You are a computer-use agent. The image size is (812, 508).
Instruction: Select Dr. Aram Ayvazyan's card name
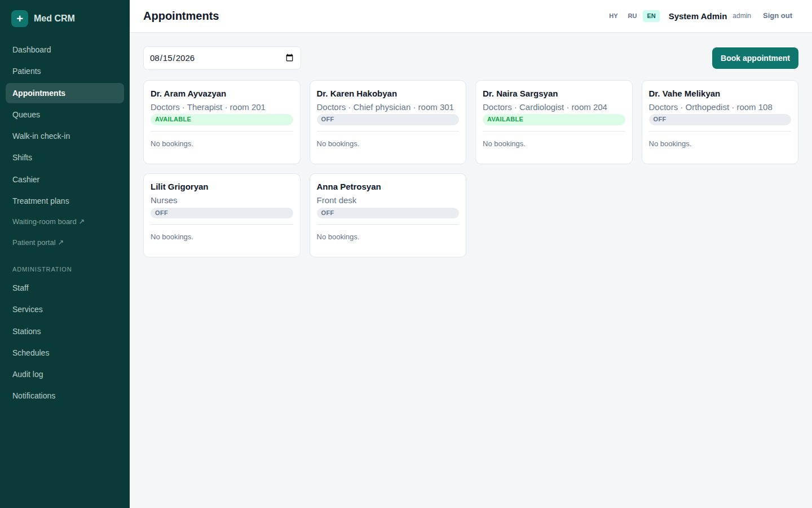[188, 94]
